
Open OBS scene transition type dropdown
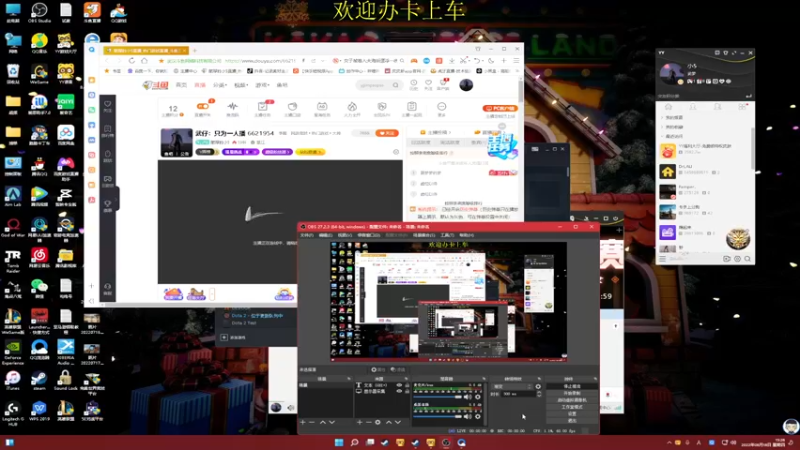pos(512,386)
